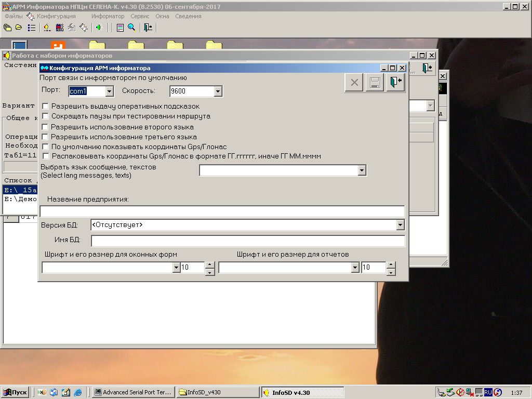Click the floppy disk save icon in configuration dialog
The width and height of the screenshot is (532, 399).
(375, 83)
